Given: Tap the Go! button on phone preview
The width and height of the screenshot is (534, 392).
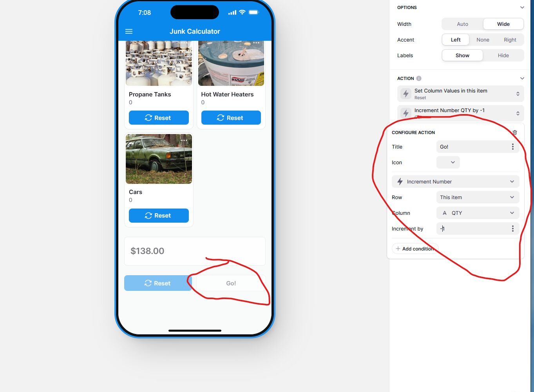Looking at the screenshot, I should tap(231, 283).
